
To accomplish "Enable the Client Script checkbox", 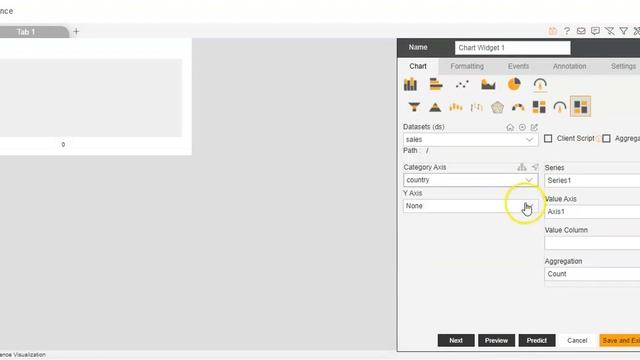I will pos(548,139).
